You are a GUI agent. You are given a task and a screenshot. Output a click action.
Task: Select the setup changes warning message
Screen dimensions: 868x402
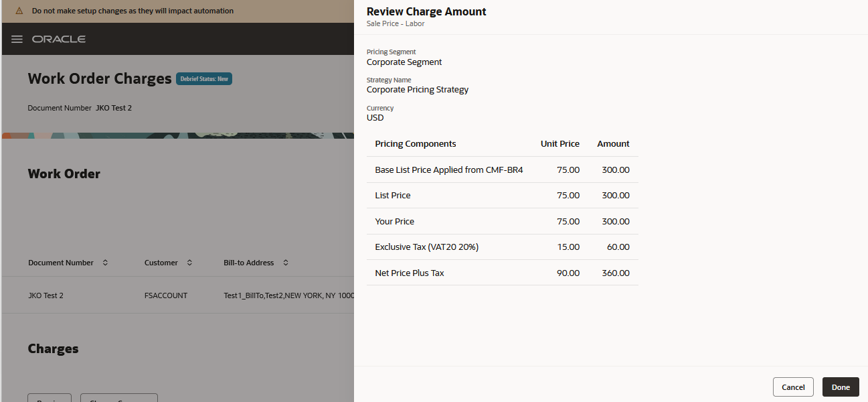[133, 11]
